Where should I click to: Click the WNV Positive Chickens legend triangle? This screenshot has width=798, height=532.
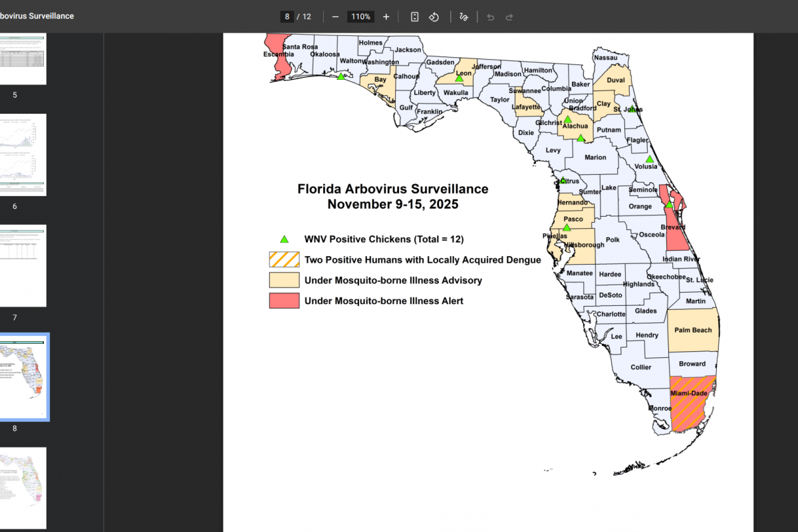click(x=284, y=239)
